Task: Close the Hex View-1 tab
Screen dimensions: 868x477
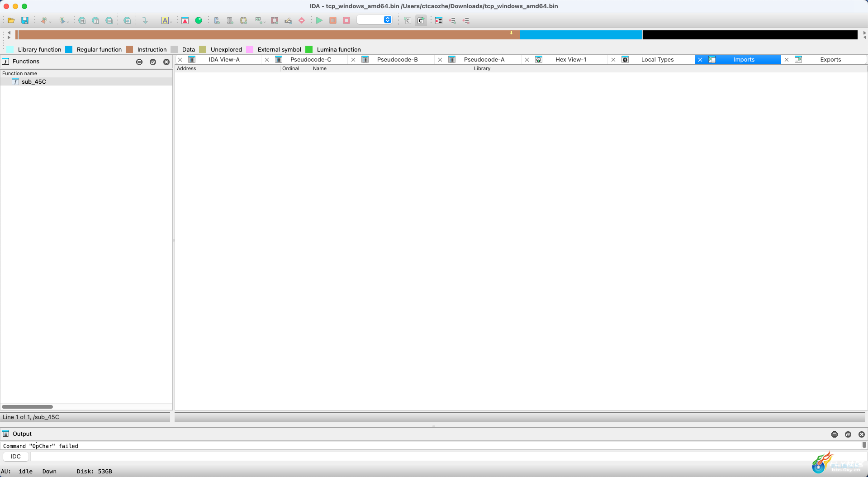Action: tap(526, 60)
